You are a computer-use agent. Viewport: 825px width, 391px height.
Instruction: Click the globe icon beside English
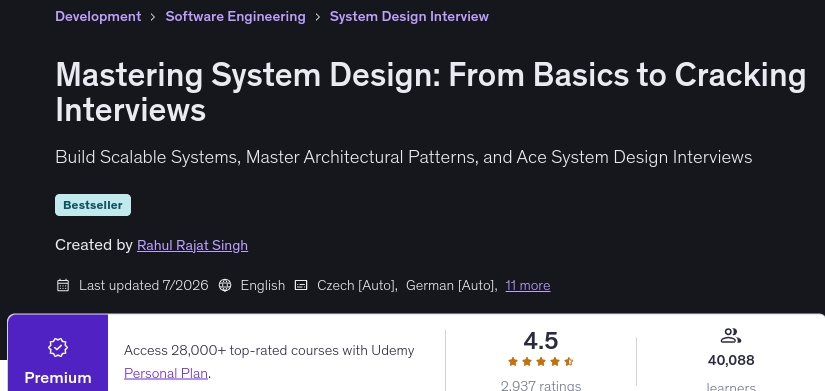pos(225,285)
